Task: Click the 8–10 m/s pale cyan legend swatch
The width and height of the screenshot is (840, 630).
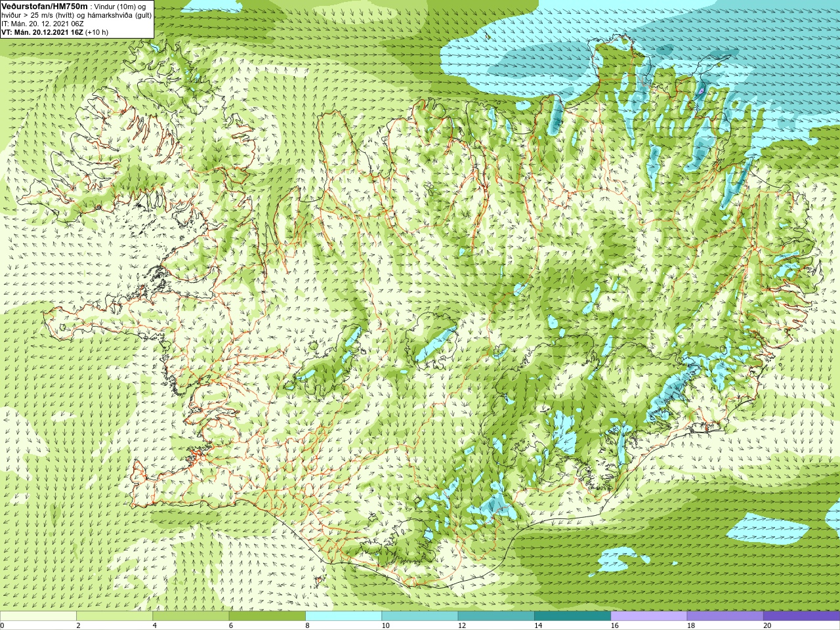Action: [344, 616]
